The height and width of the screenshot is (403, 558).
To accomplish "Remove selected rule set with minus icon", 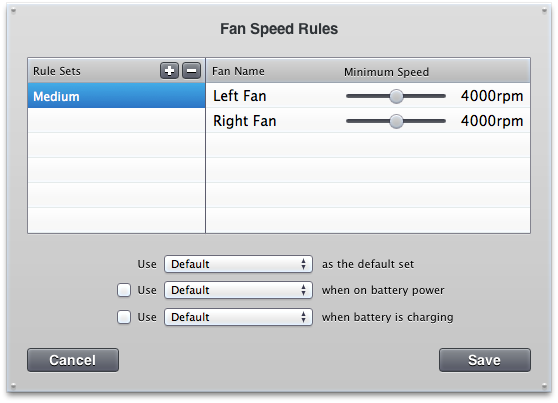I will [191, 71].
